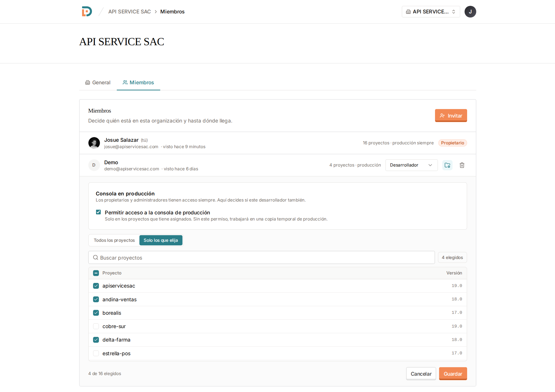Click the Versión column header
The image size is (555, 392).
tap(454, 273)
